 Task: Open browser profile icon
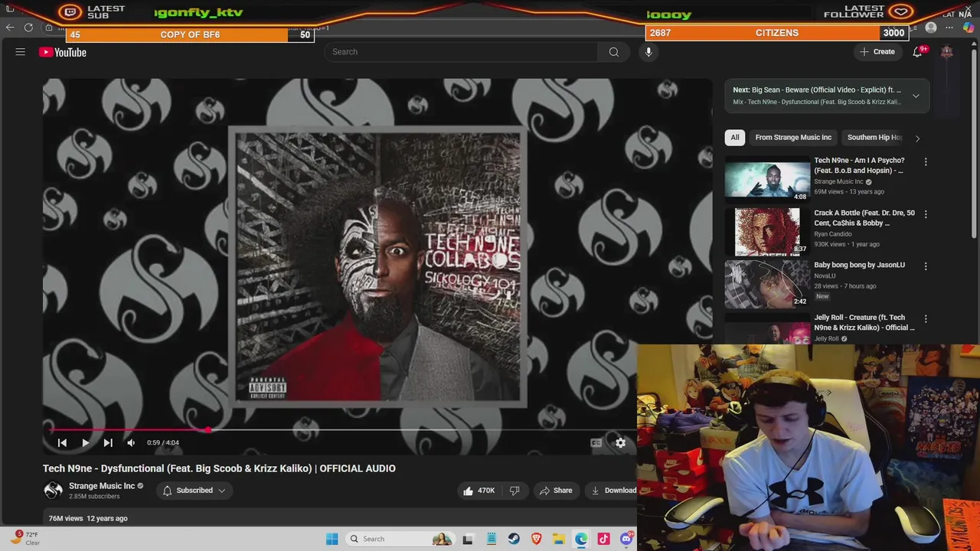click(931, 28)
